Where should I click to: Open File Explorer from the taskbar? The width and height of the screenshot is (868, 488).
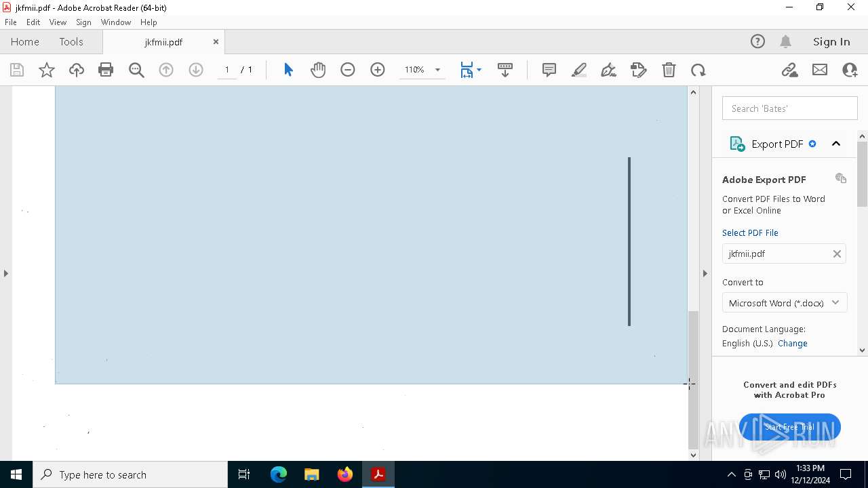coord(312,474)
